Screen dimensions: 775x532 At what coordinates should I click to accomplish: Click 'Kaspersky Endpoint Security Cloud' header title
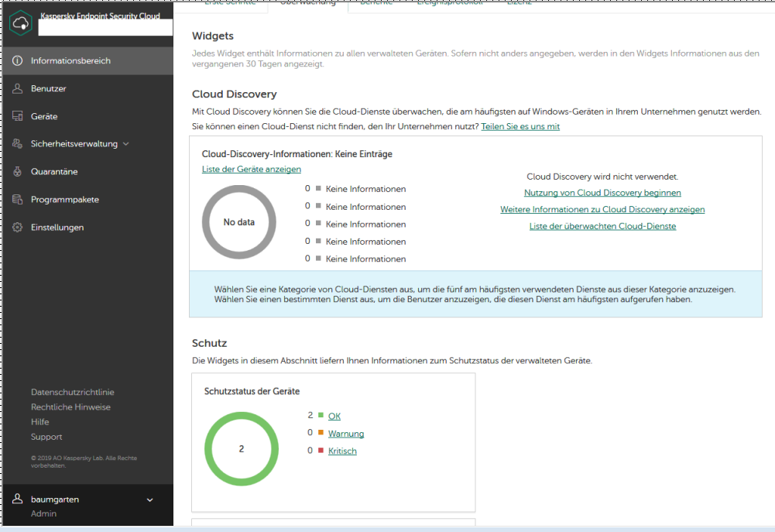(101, 15)
